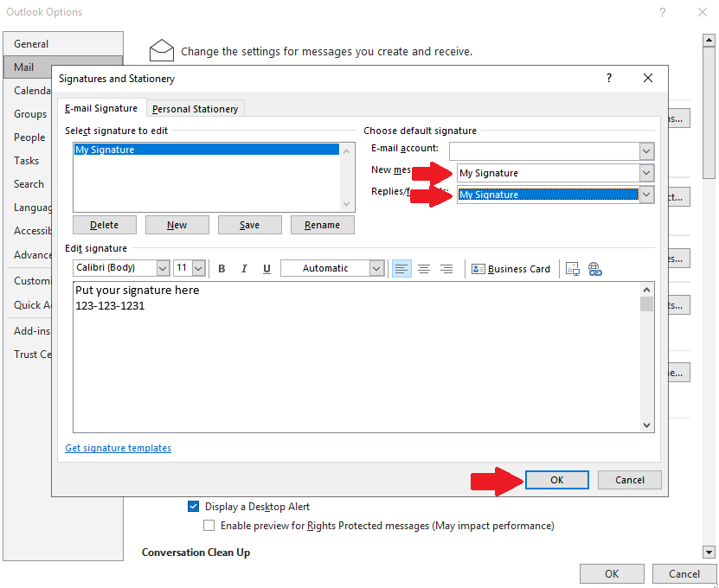Select Tasks in Outlook Options sidebar
The height and width of the screenshot is (588, 719).
click(28, 161)
